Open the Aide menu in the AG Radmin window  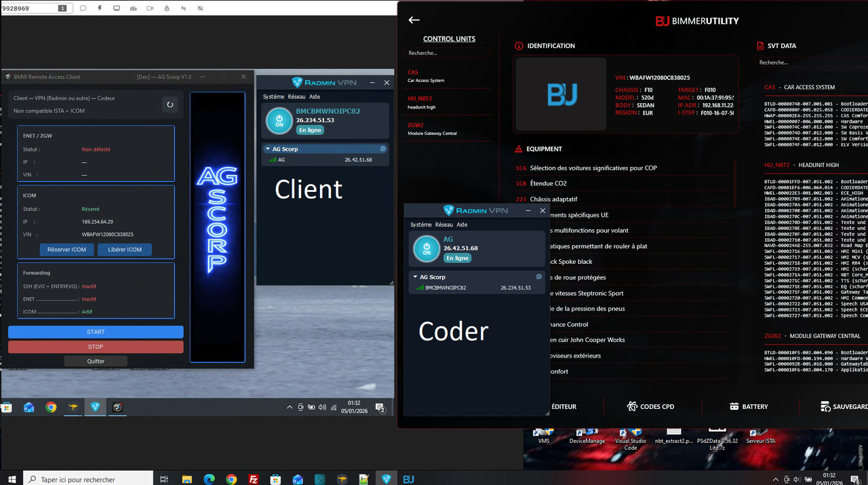pyautogui.click(x=462, y=225)
